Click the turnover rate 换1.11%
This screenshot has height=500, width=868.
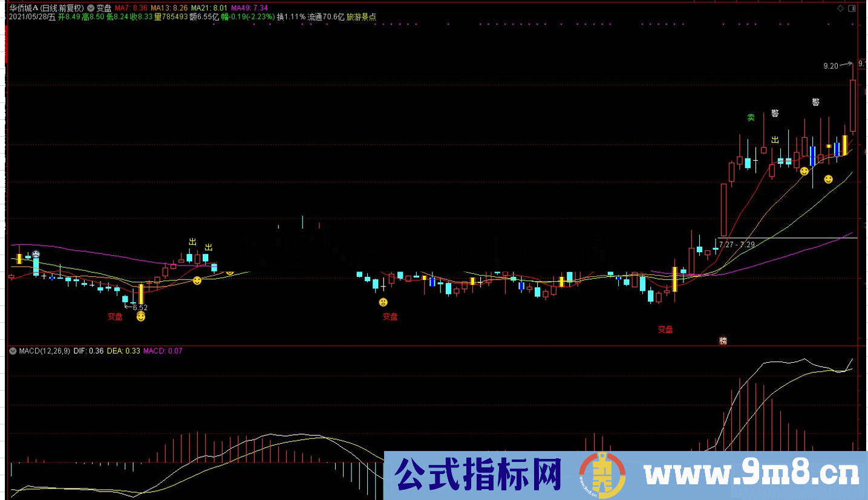click(x=292, y=17)
